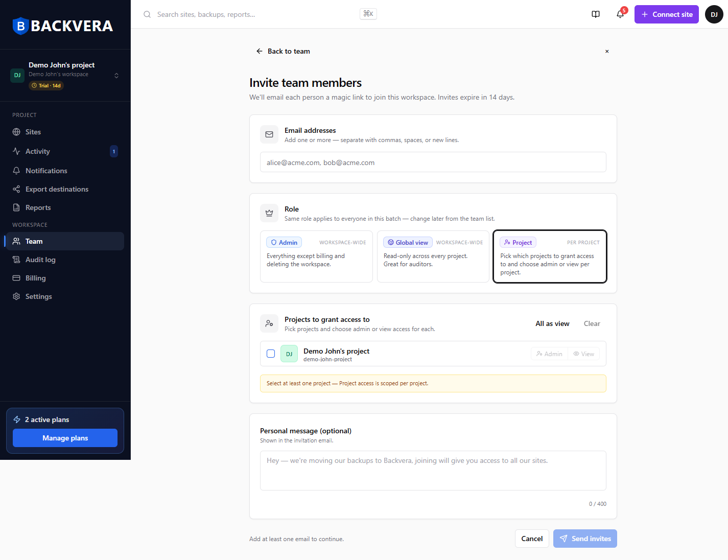Select the Global view role card

click(433, 256)
